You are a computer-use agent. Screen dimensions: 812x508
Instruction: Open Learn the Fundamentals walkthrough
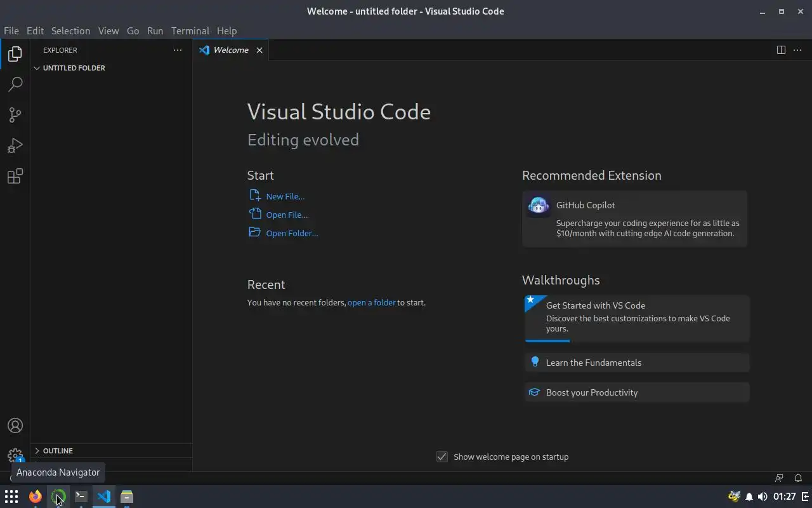pyautogui.click(x=638, y=363)
